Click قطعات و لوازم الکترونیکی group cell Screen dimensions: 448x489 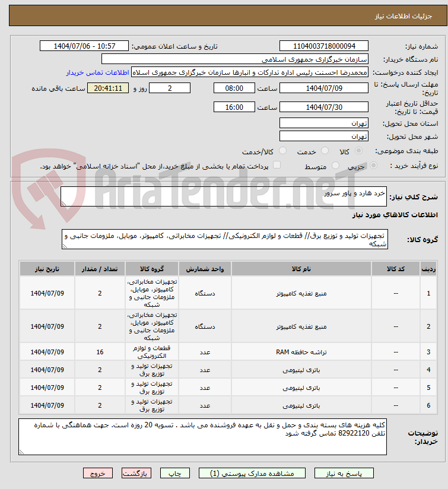coord(152,352)
